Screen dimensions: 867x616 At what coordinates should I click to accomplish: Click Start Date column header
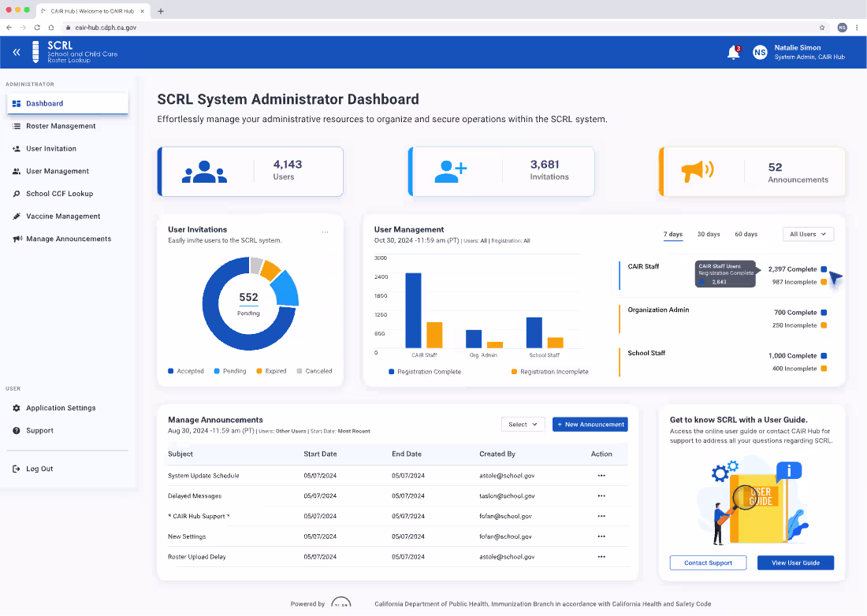click(320, 455)
